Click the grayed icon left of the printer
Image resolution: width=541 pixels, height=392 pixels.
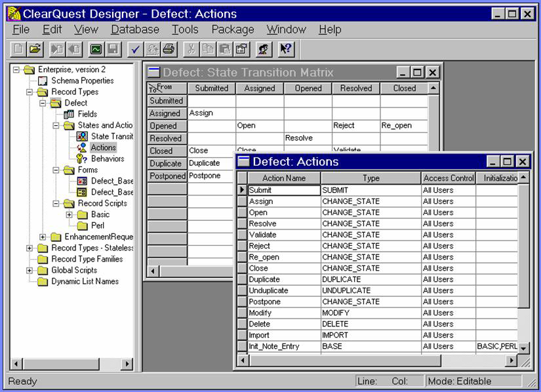(x=152, y=49)
